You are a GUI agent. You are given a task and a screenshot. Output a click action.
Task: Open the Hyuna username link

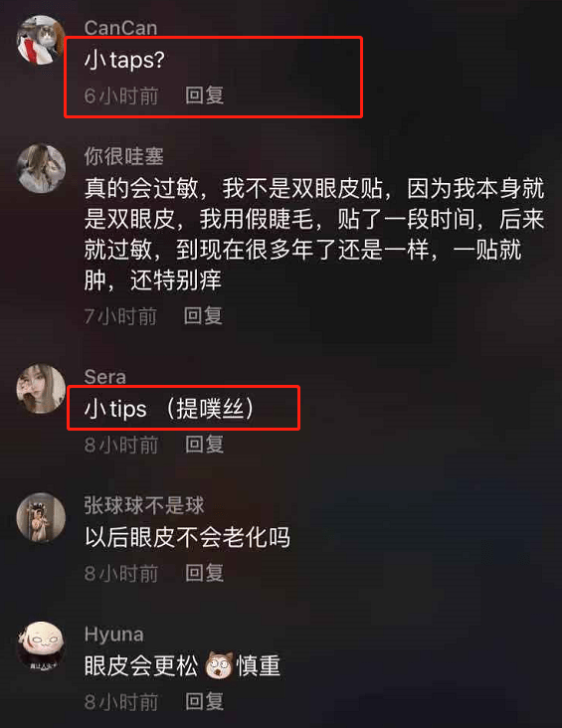pyautogui.click(x=113, y=635)
